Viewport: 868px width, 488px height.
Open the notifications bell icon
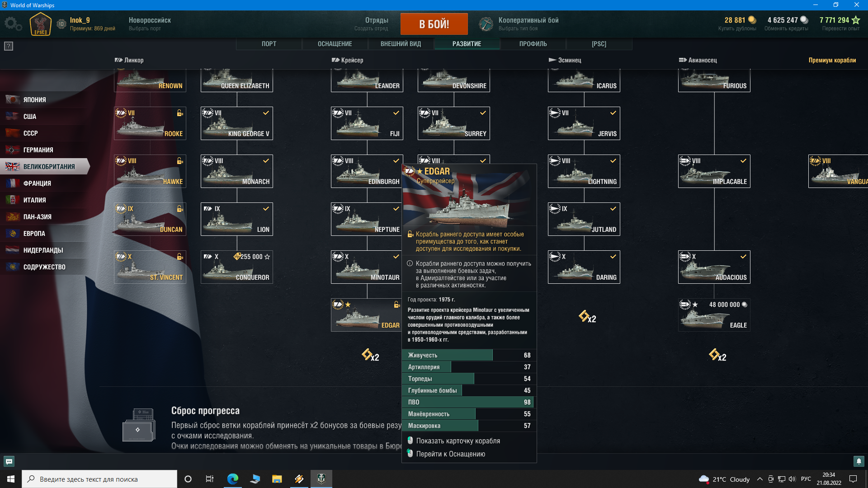click(859, 461)
